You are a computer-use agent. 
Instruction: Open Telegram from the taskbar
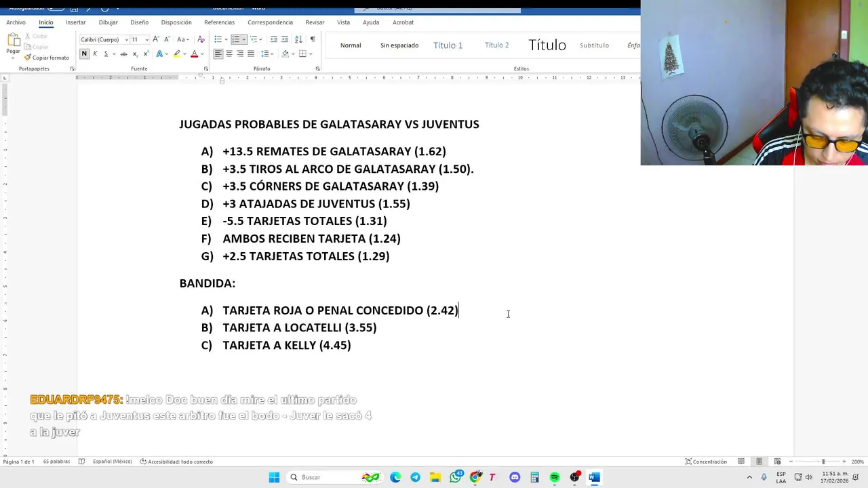coord(415,477)
